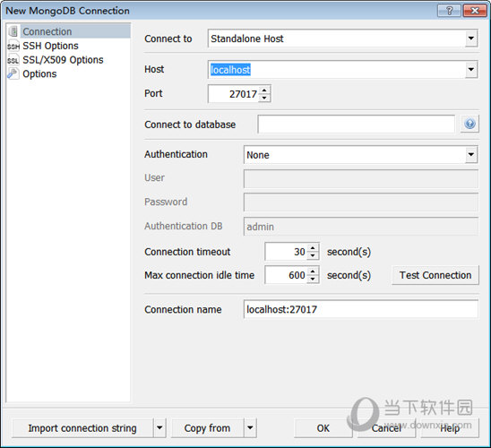Viewport: 491px width, 448px height.
Task: Expand the Host dropdown arrow
Action: (471, 69)
